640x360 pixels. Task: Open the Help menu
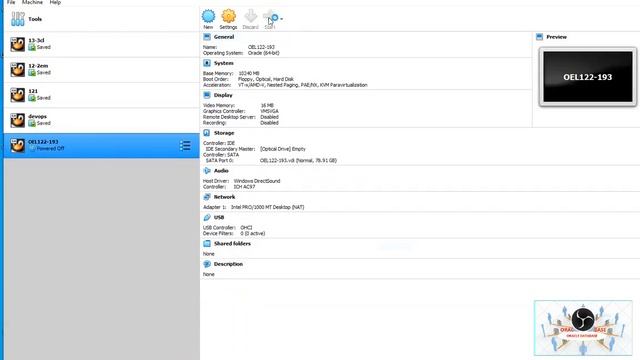(x=55, y=2)
